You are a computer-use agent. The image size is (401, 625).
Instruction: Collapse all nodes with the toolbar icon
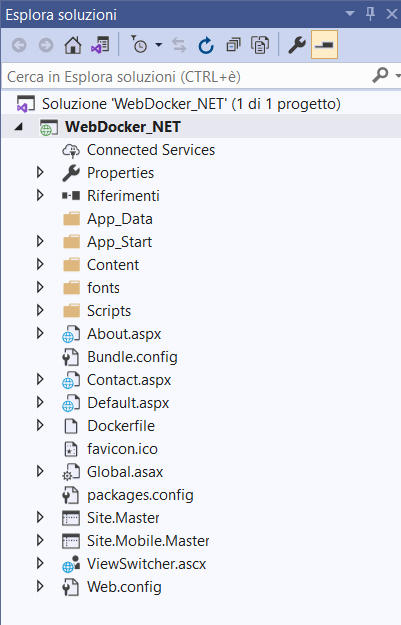tap(233, 45)
